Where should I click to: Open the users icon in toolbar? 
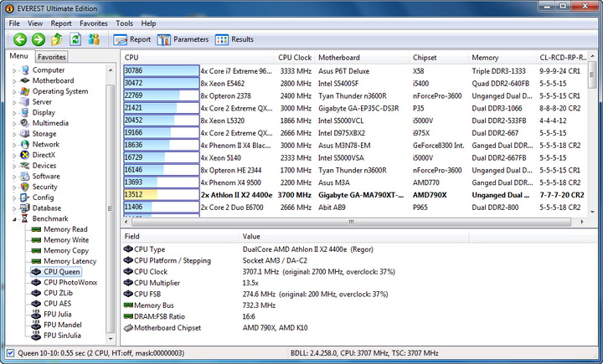coord(94,39)
